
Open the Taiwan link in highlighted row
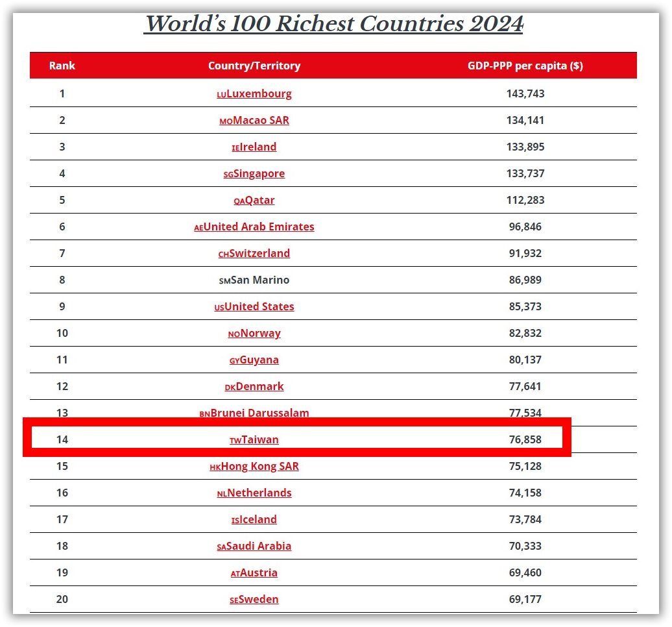coord(254,439)
